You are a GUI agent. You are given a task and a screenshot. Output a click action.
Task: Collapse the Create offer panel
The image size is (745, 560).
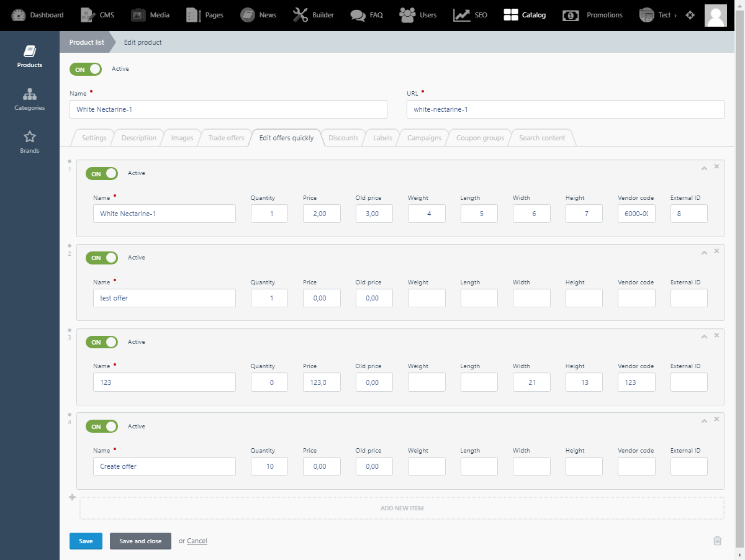[x=704, y=420]
